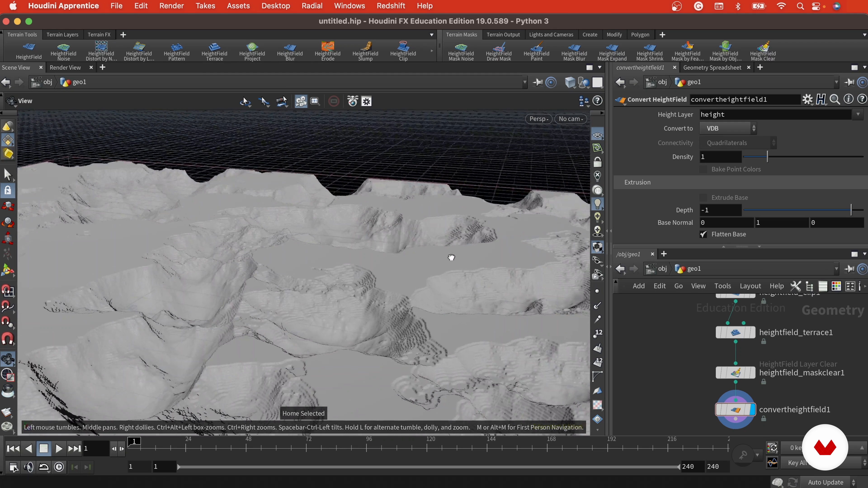The width and height of the screenshot is (868, 488).
Task: Uncheck the Flatten Base checkbox
Action: (x=703, y=235)
